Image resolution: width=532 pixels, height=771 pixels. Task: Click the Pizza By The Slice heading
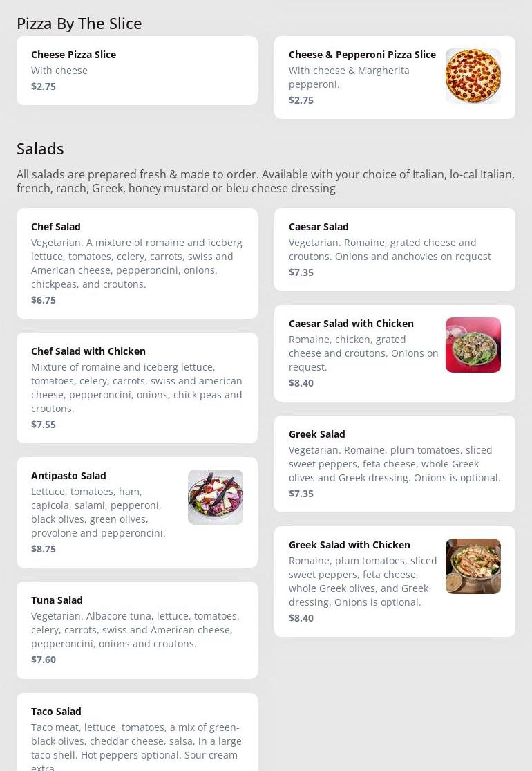point(79,24)
